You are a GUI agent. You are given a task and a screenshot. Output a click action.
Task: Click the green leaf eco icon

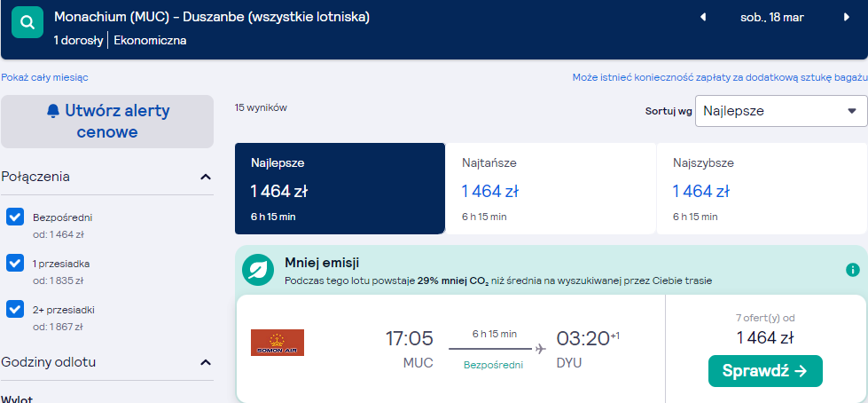pos(258,270)
